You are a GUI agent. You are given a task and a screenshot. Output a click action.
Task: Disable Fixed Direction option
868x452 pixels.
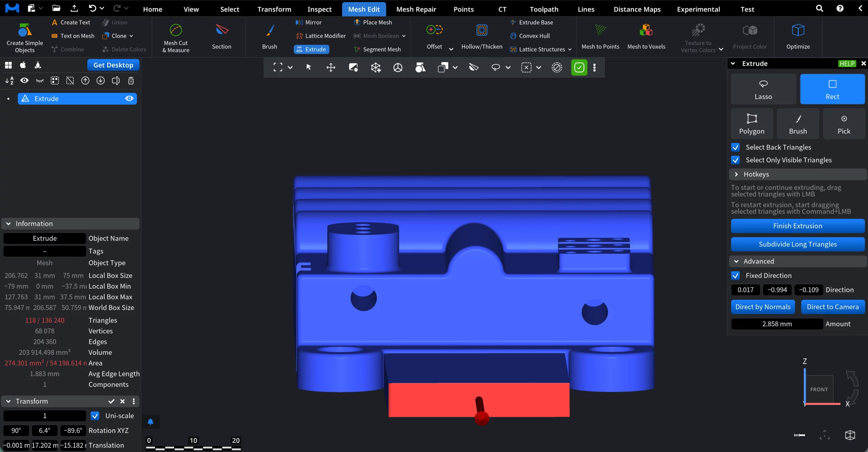tap(735, 275)
